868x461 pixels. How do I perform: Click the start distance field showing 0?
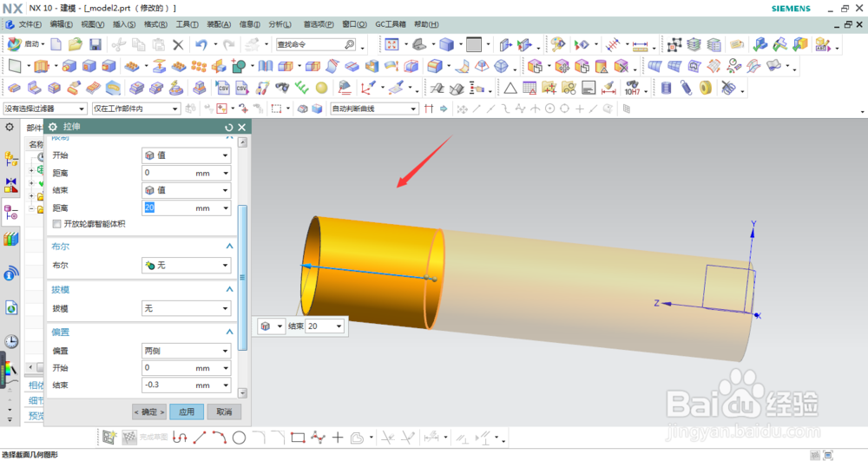(x=186, y=174)
